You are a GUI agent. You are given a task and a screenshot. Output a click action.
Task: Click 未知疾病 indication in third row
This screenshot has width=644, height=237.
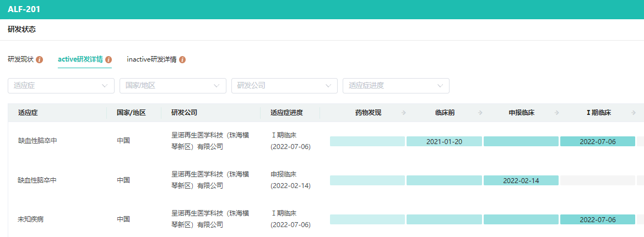[x=31, y=219]
